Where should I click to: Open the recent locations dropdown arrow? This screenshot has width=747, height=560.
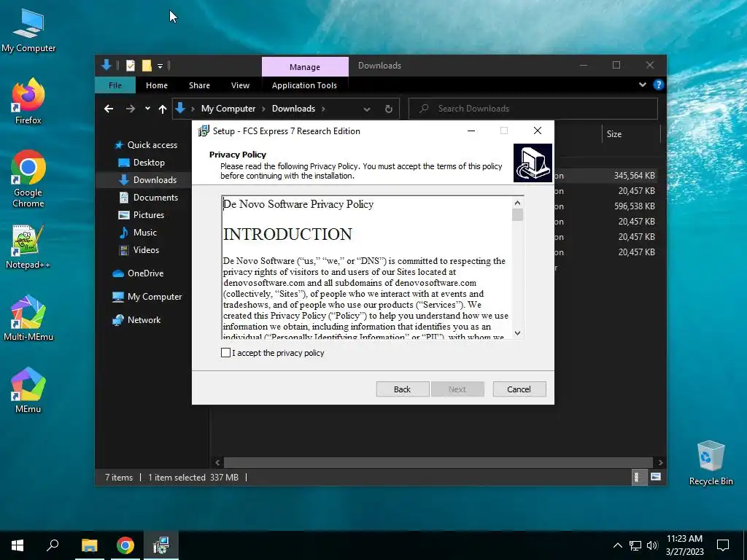(x=147, y=109)
